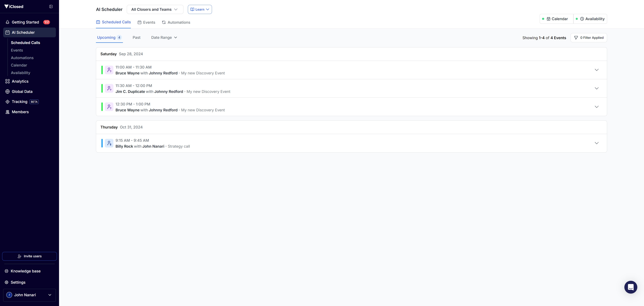Screen dimensions: 644x306
Task: Open the chat support bubble
Action: 631,287
